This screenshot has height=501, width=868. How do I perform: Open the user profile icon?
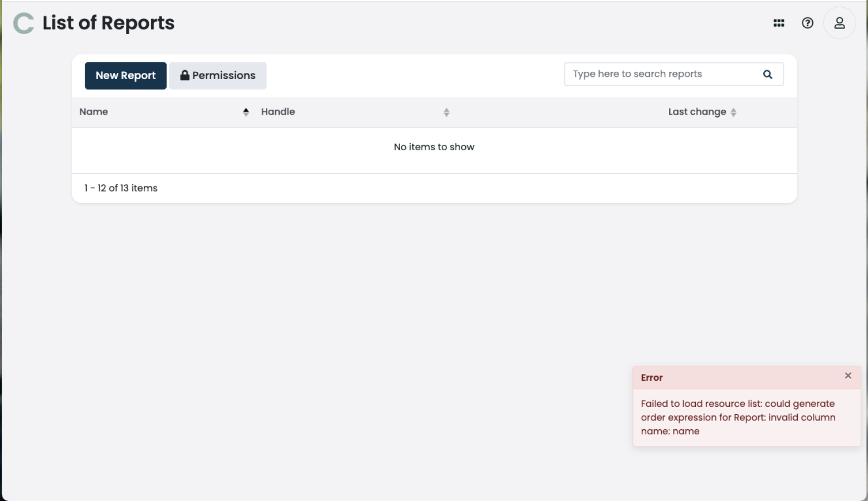coord(839,23)
